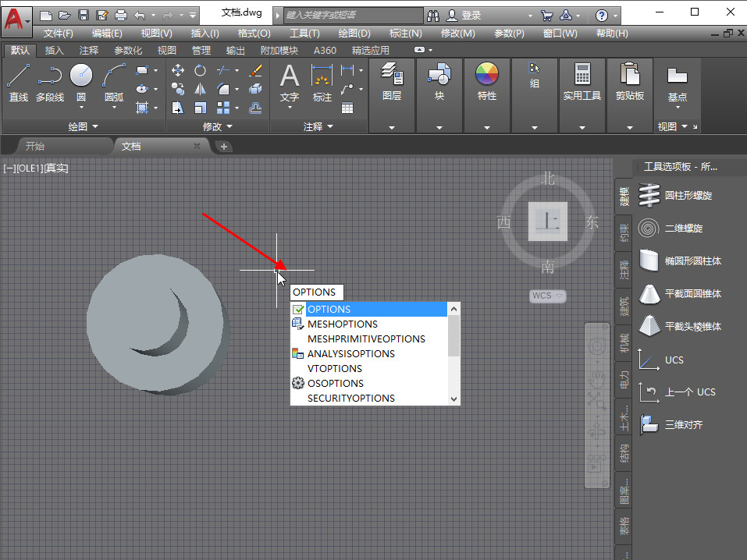This screenshot has width=747, height=560.
Task: Click the Table icon in annotation panel
Action: point(347,108)
